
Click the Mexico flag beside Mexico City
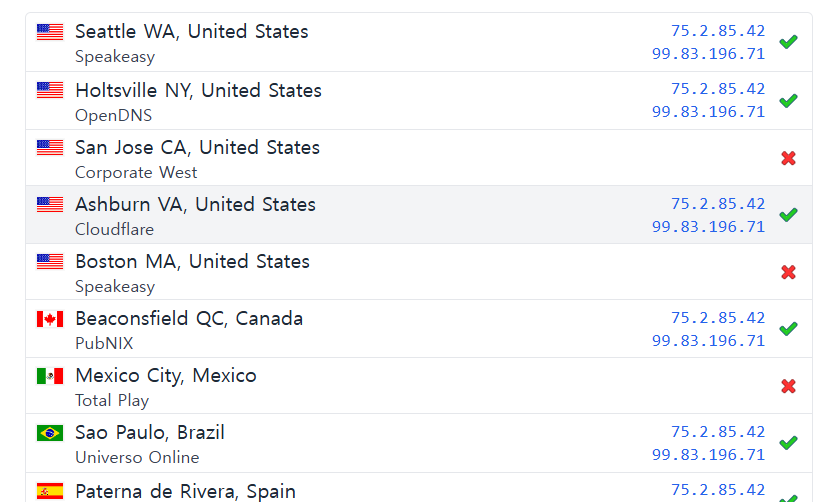click(x=50, y=376)
